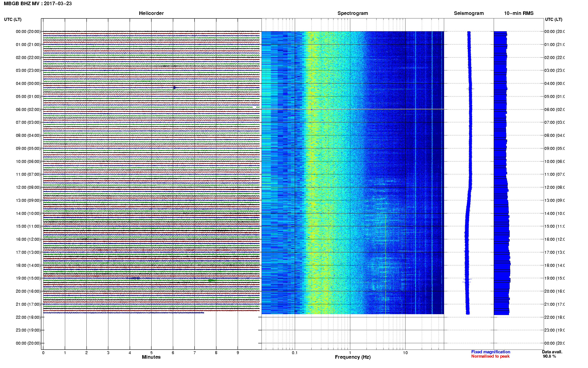The image size is (588, 368).
Task: Click the left time label '06:00 (02:00)'
Action: [x=28, y=109]
